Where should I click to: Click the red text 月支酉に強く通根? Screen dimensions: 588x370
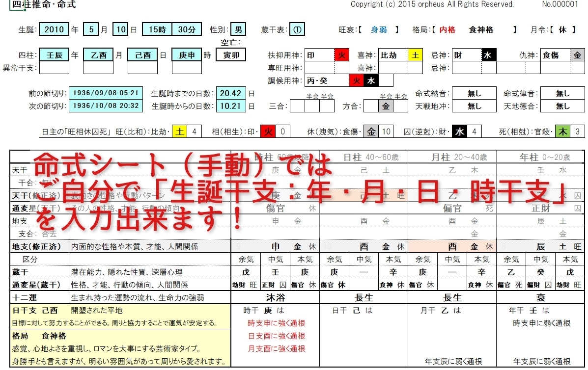click(277, 348)
